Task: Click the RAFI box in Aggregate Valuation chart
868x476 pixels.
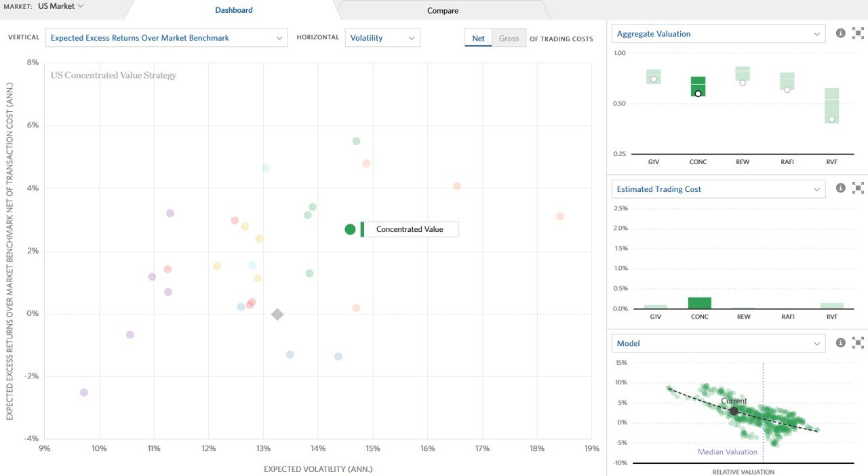Action: (787, 81)
